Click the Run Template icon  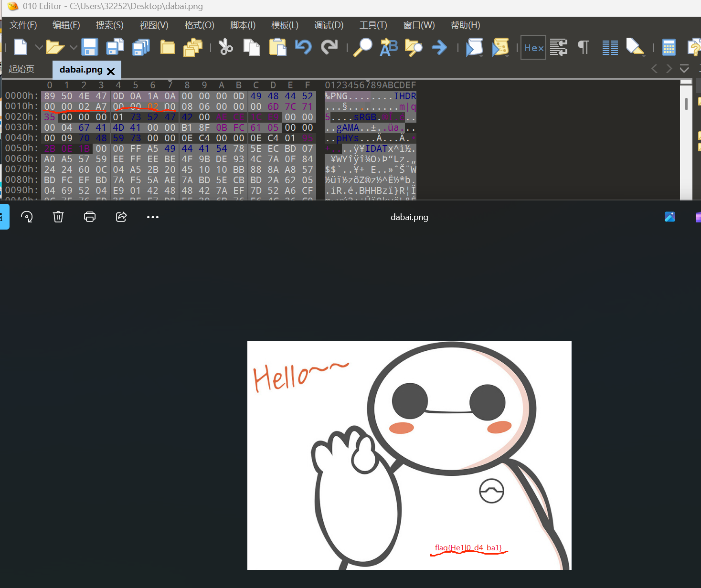click(x=500, y=47)
